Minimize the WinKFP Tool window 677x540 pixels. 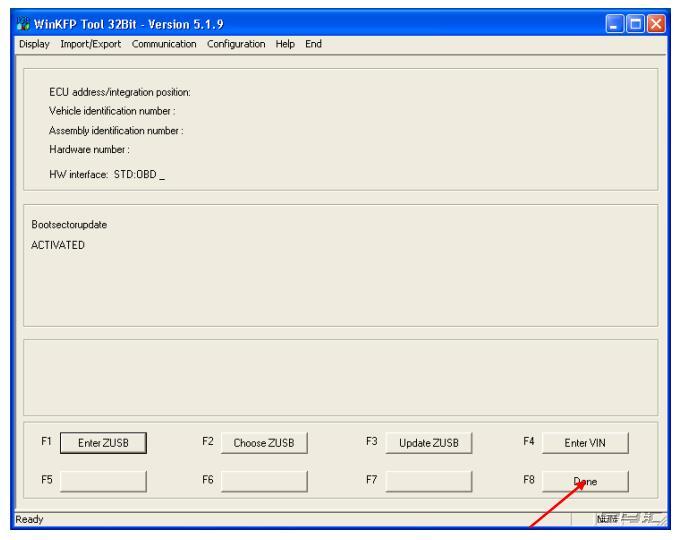(x=614, y=24)
